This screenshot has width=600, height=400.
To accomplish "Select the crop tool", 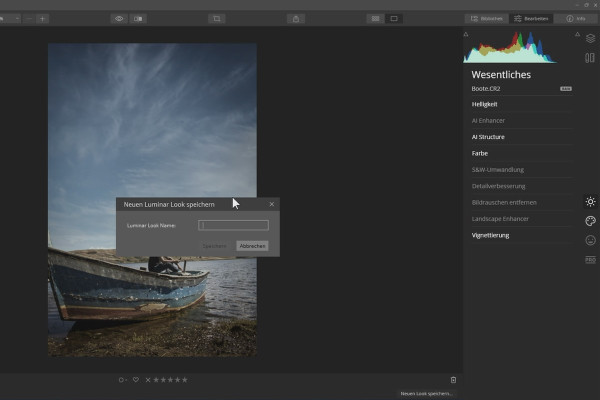I will click(x=217, y=19).
